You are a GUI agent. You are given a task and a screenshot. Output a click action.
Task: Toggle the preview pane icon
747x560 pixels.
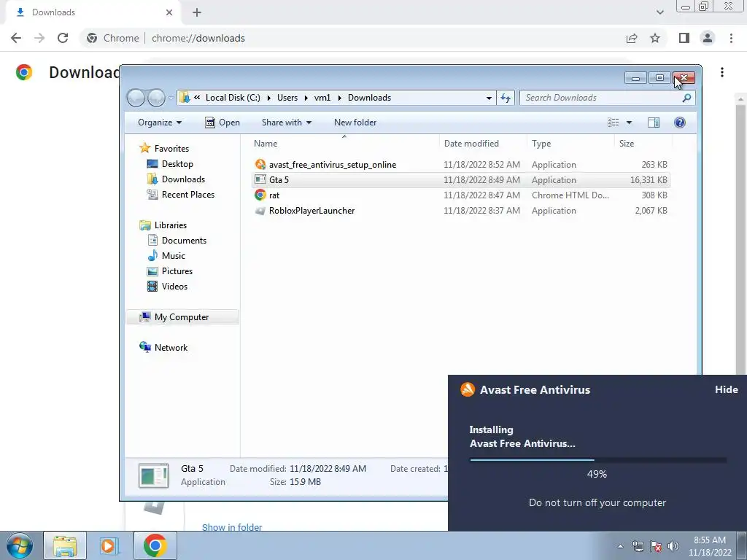pos(654,122)
